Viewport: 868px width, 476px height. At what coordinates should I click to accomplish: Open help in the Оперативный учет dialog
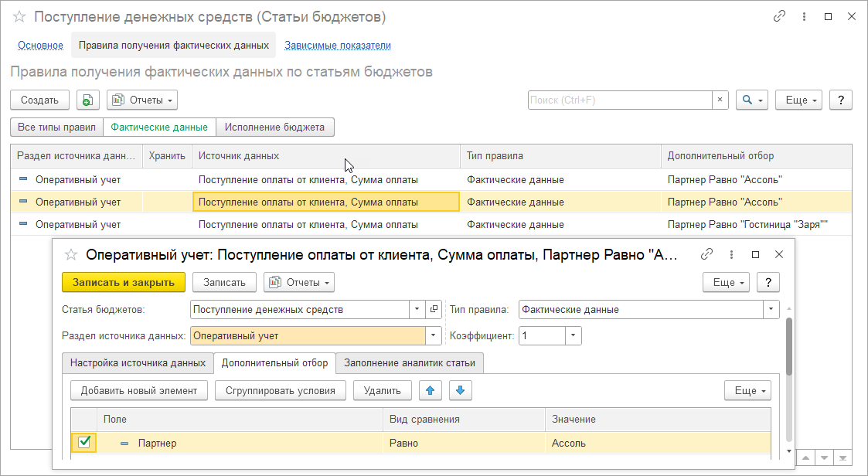click(768, 283)
